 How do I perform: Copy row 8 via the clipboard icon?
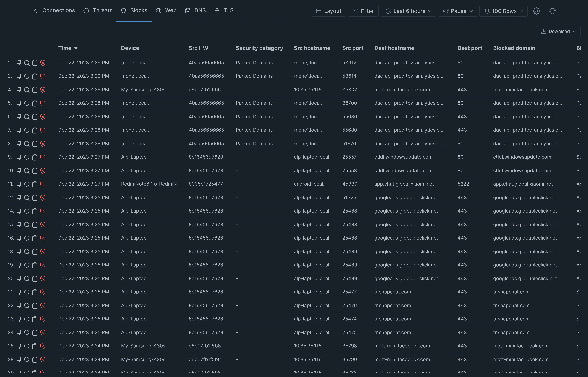[35, 144]
